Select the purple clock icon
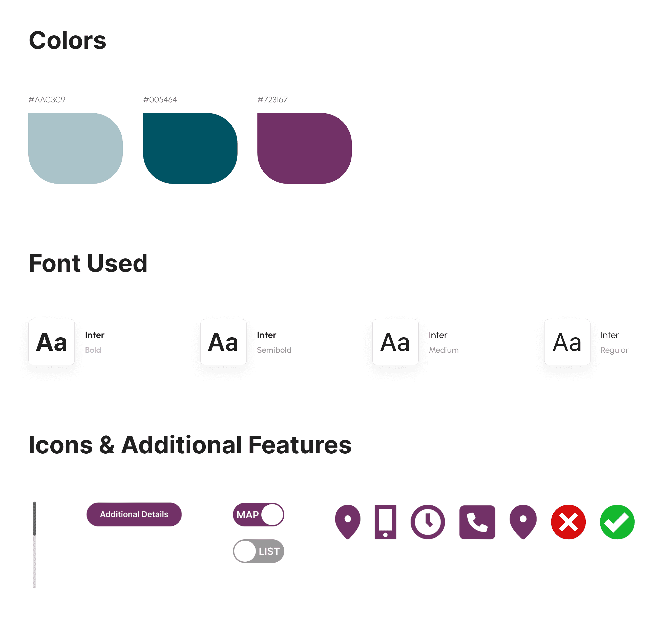The image size is (672, 619). tap(428, 522)
